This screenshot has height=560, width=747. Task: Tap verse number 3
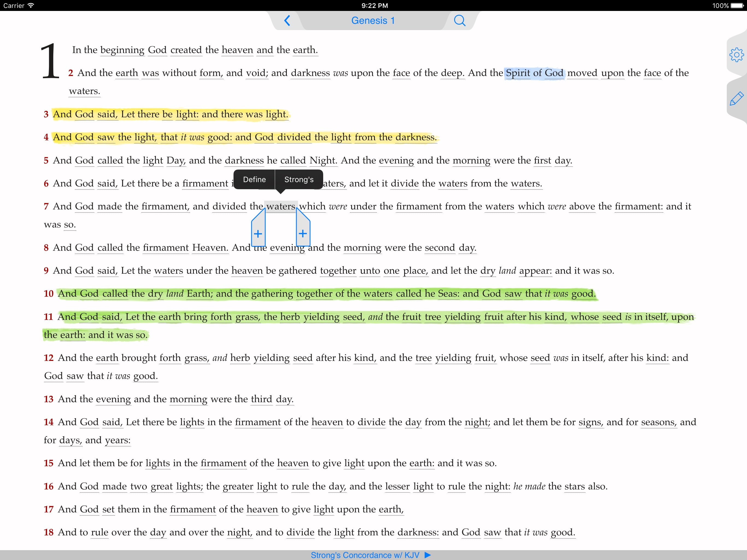(46, 114)
